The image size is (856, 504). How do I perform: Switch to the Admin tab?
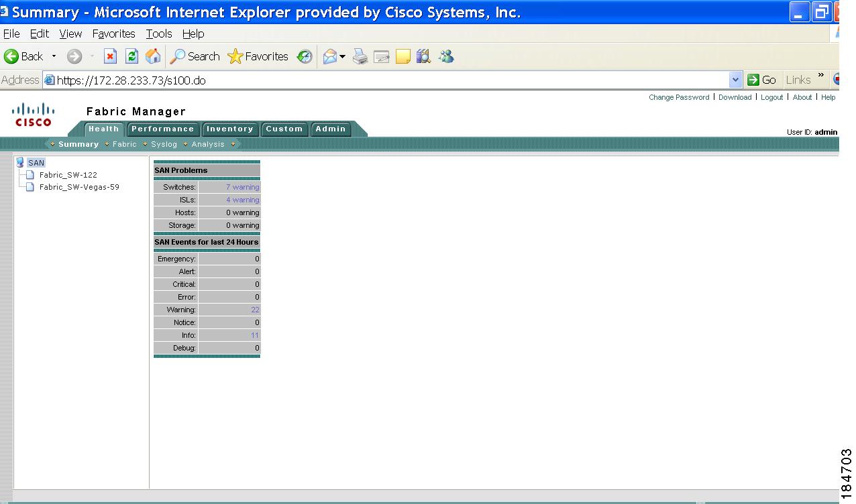[331, 129]
